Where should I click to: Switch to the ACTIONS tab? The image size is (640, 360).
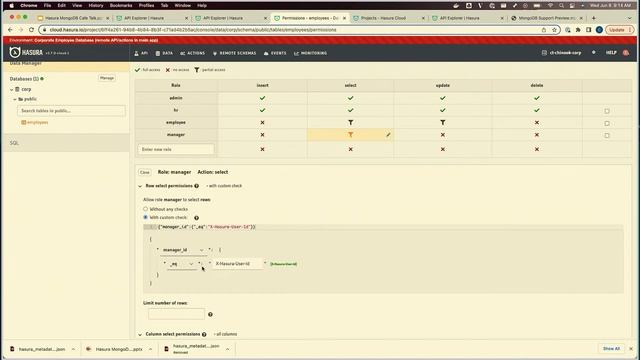click(x=192, y=53)
